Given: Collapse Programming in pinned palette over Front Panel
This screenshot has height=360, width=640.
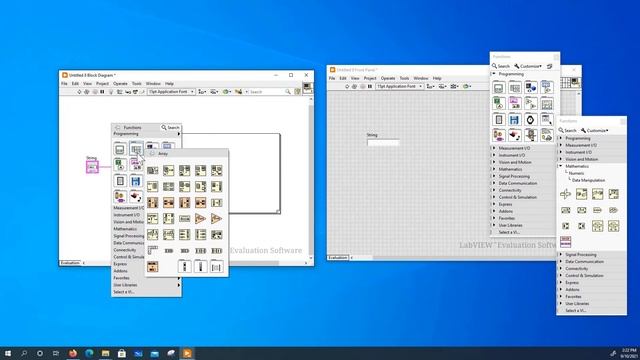Looking at the screenshot, I should coord(494,74).
